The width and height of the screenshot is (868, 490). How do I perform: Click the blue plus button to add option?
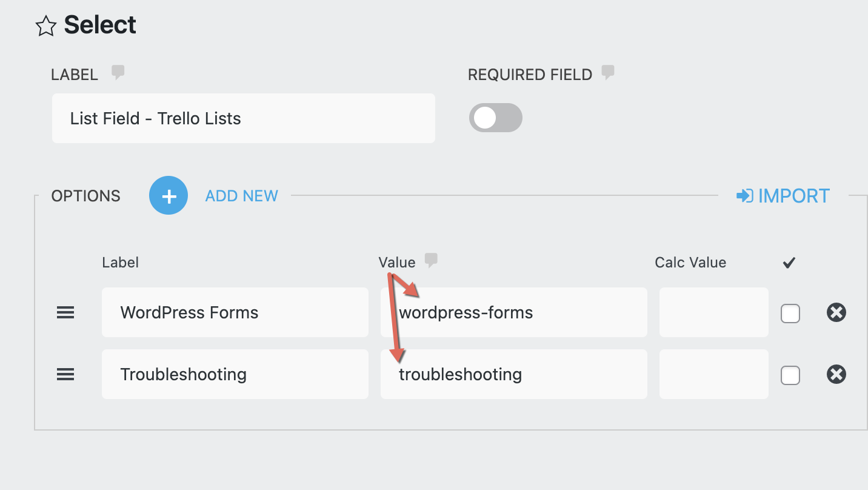tap(169, 196)
